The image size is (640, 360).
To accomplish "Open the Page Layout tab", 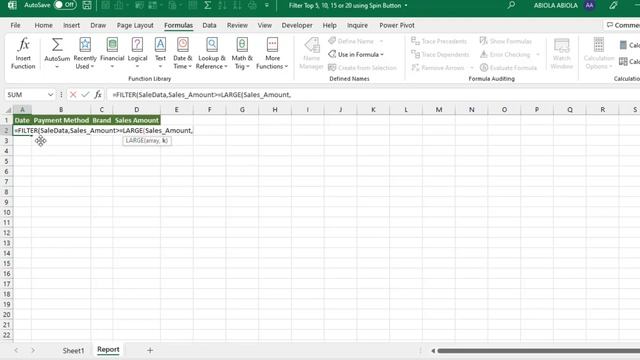I will [135, 25].
